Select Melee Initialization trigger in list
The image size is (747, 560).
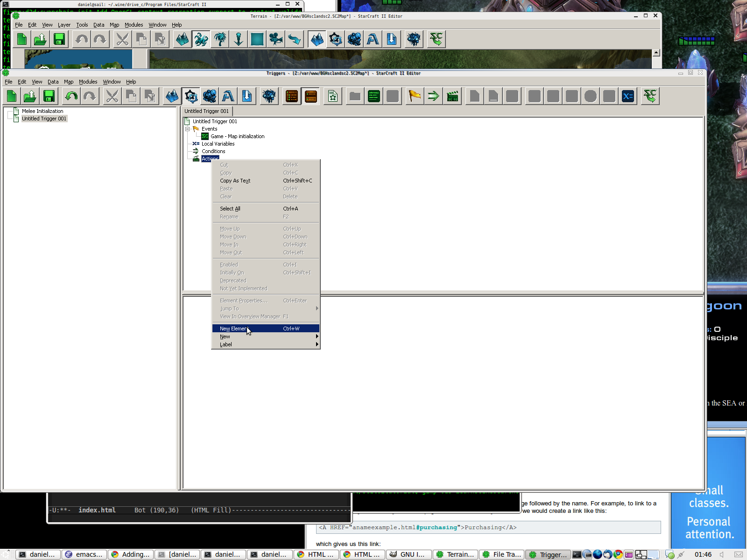(42, 111)
